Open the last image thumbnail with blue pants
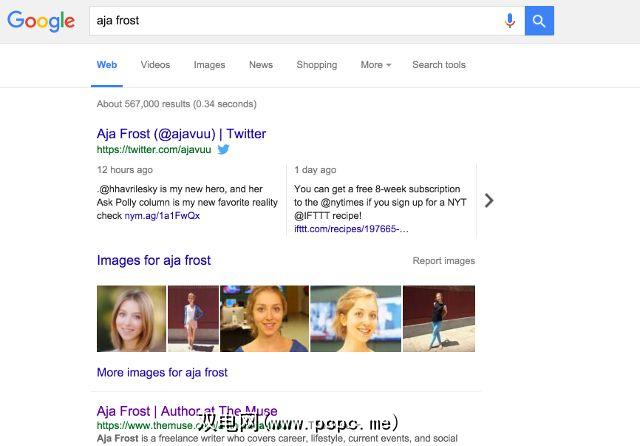This screenshot has height=446, width=640. coord(439,319)
